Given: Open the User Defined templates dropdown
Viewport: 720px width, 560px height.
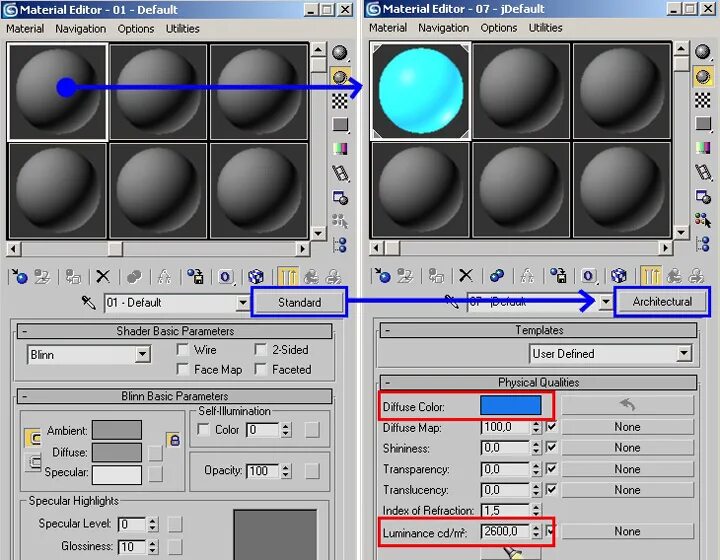Looking at the screenshot, I should (684, 353).
